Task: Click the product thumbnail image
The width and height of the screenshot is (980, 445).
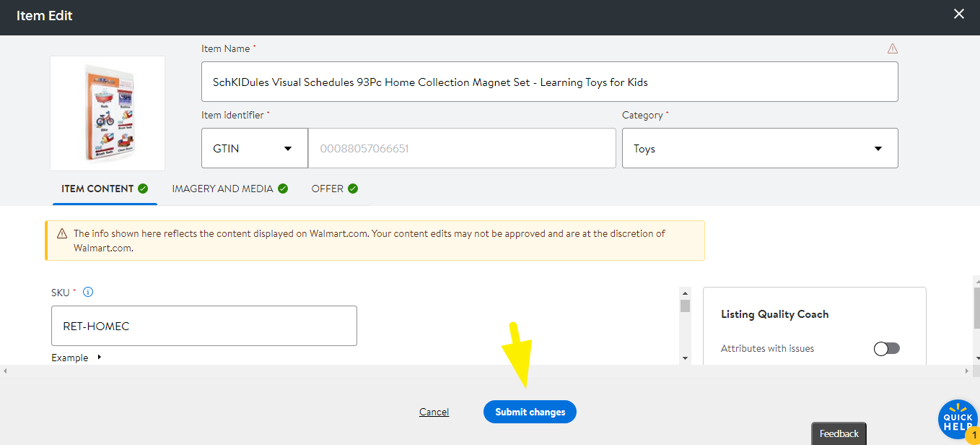Action: pyautogui.click(x=108, y=113)
